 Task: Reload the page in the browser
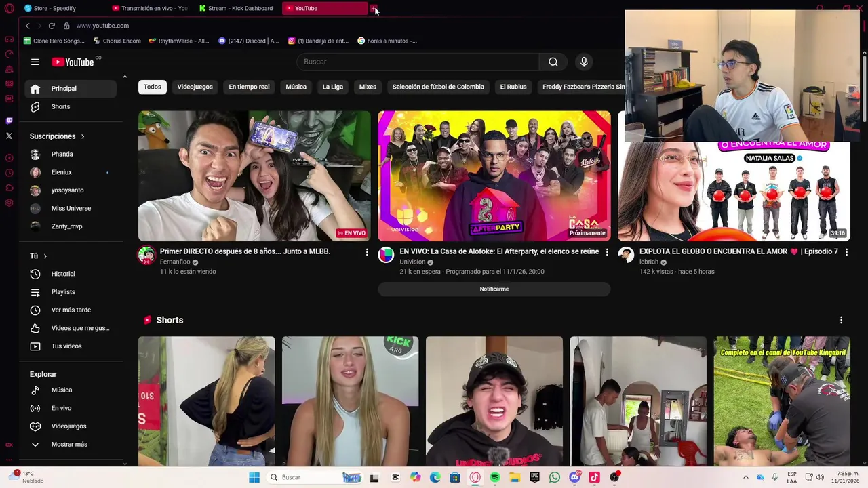tap(52, 26)
